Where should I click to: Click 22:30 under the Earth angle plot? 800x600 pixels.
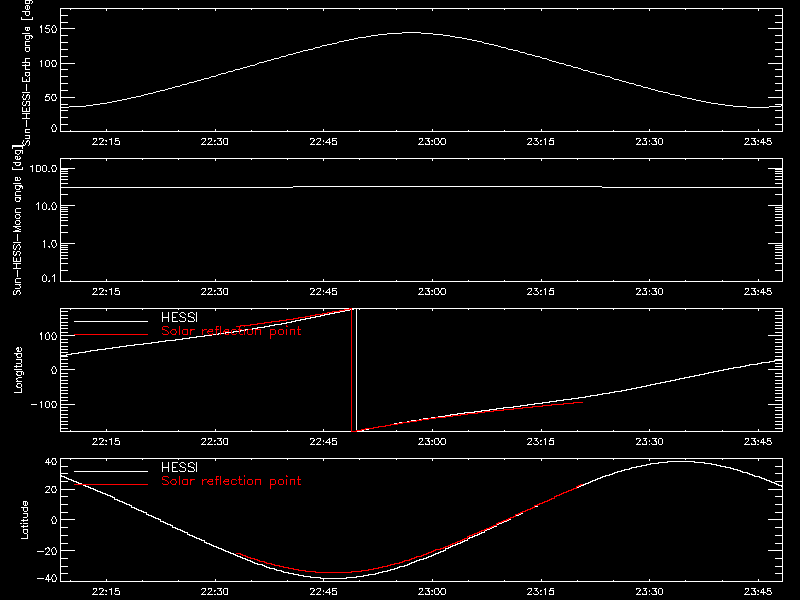(214, 142)
